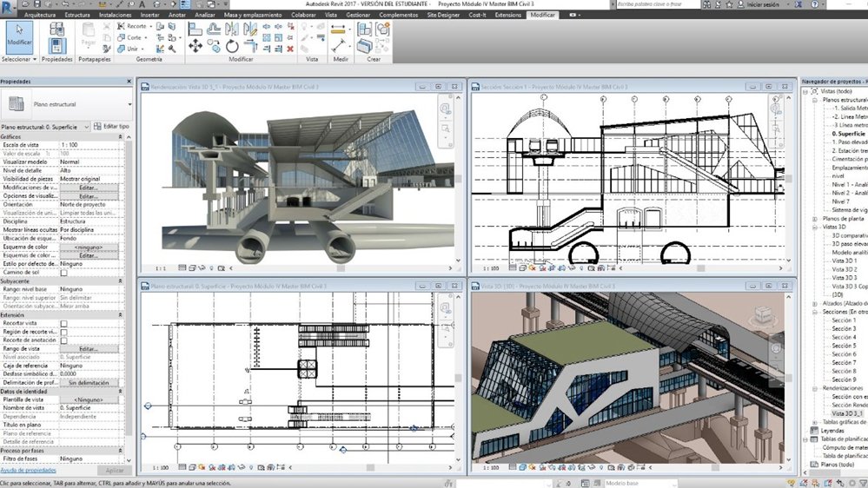Select the Mover tool icon

(195, 47)
